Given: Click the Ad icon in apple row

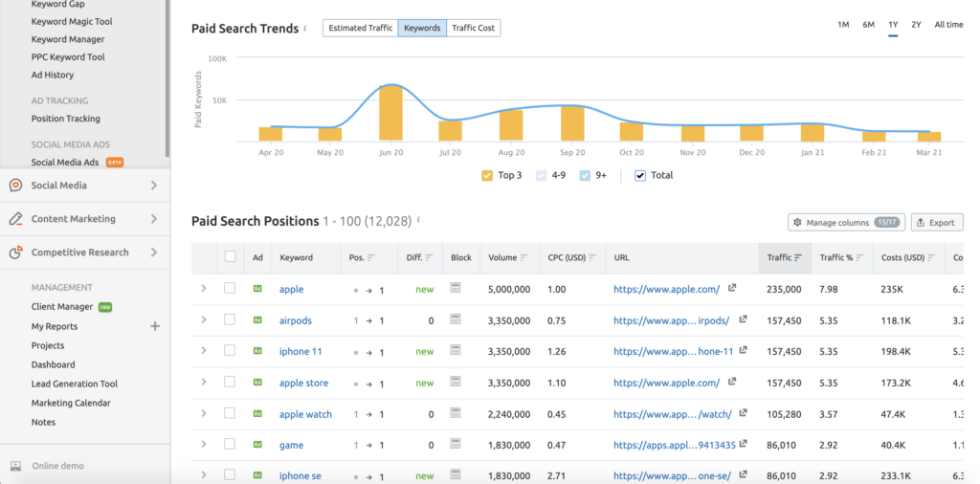Looking at the screenshot, I should (257, 289).
